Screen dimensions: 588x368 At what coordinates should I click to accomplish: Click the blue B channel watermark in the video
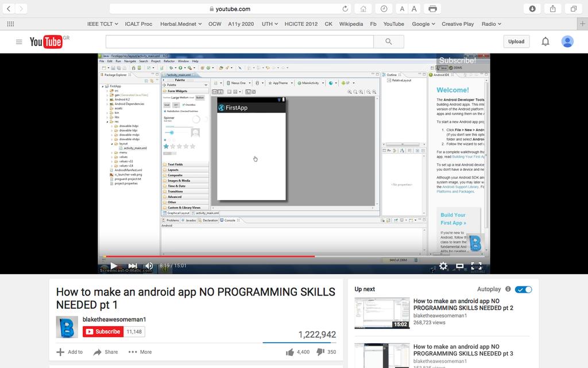tap(475, 243)
